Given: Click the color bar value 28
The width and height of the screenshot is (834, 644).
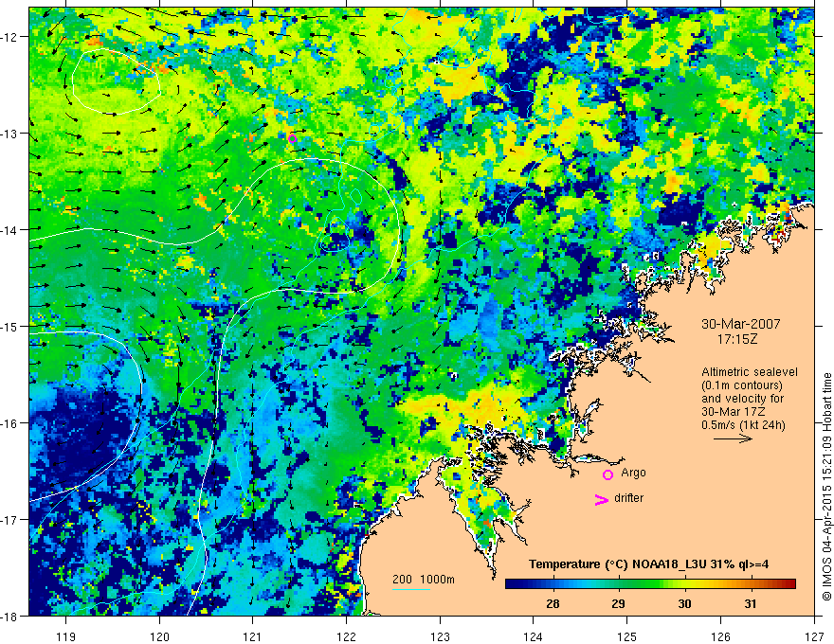Looking at the screenshot, I should click(x=553, y=603).
